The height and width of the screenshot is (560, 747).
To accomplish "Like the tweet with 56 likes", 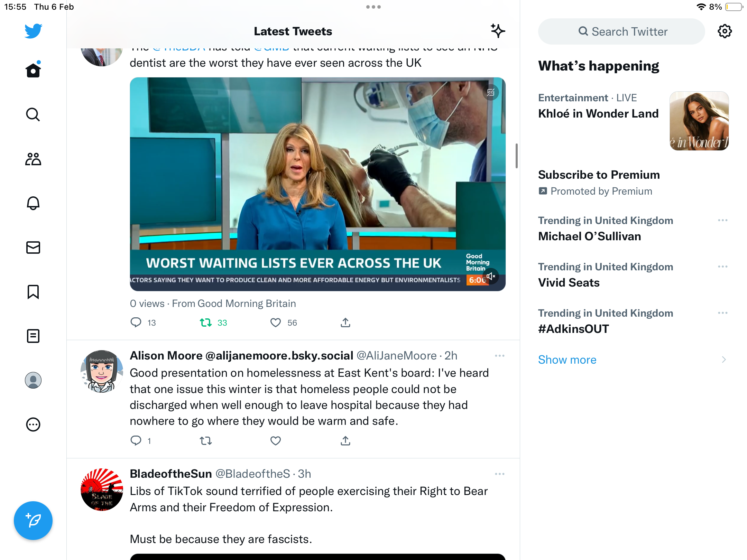I will pyautogui.click(x=276, y=323).
